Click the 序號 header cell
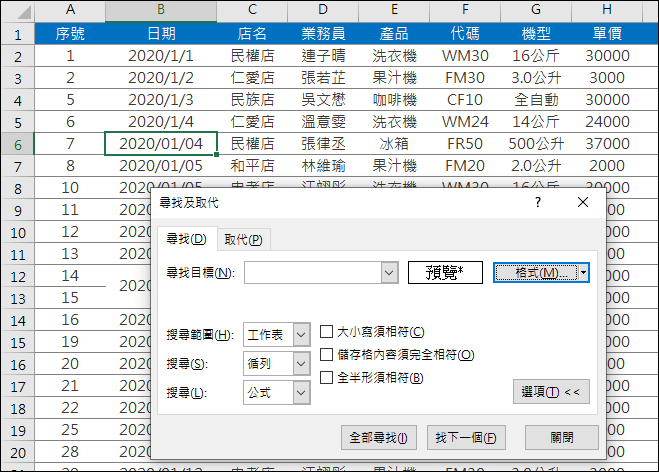 70,34
